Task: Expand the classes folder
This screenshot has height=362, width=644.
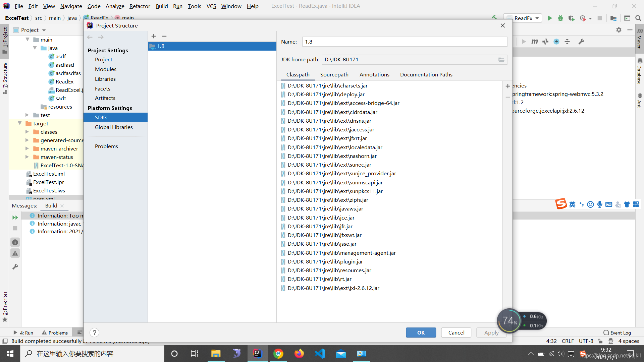Action: [x=27, y=132]
